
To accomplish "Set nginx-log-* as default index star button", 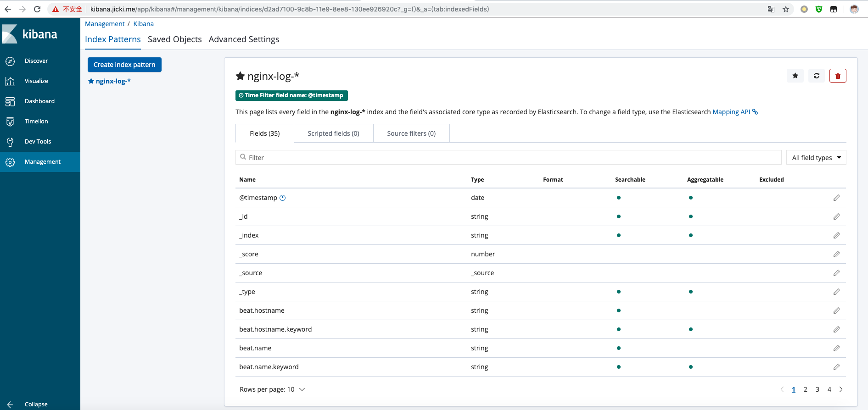I will pyautogui.click(x=795, y=76).
